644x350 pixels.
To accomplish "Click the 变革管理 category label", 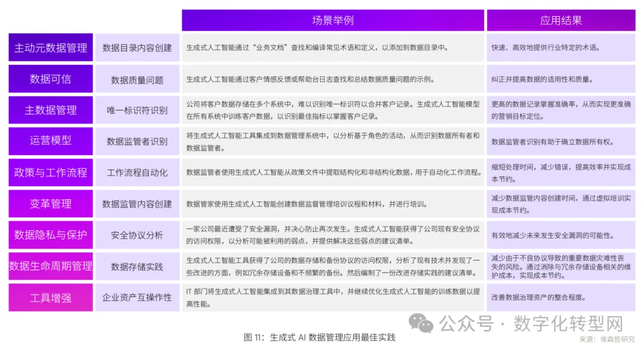I will (51, 203).
